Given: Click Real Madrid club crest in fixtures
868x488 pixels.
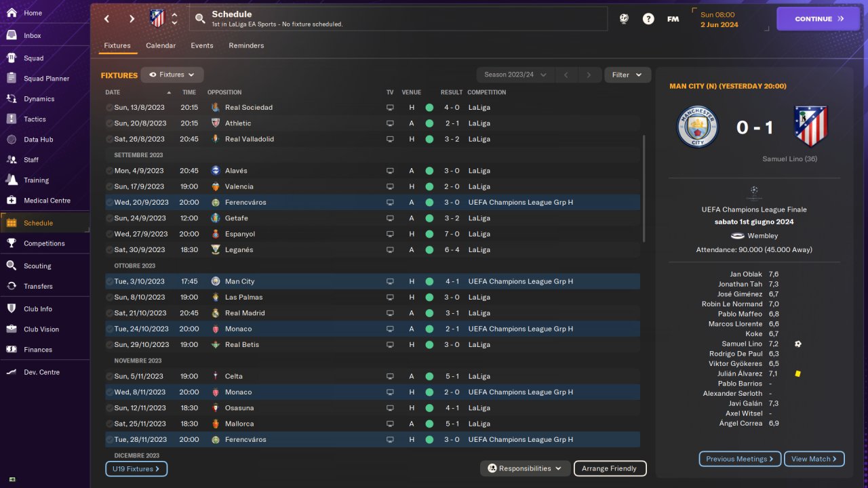Looking at the screenshot, I should click(x=215, y=313).
